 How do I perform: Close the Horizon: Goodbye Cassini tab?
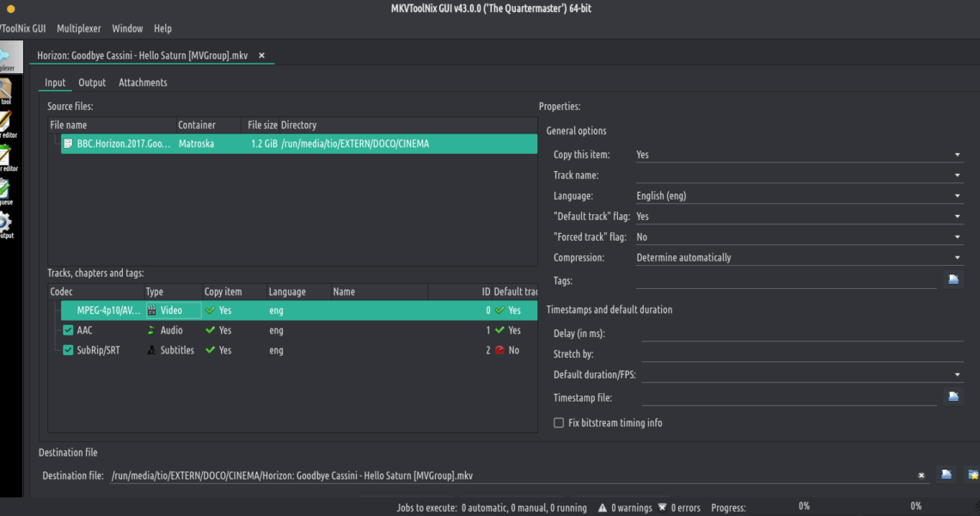click(x=261, y=56)
